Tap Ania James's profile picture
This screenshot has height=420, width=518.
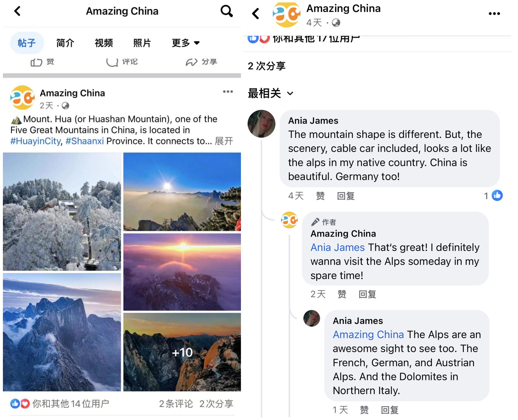pos(262,124)
